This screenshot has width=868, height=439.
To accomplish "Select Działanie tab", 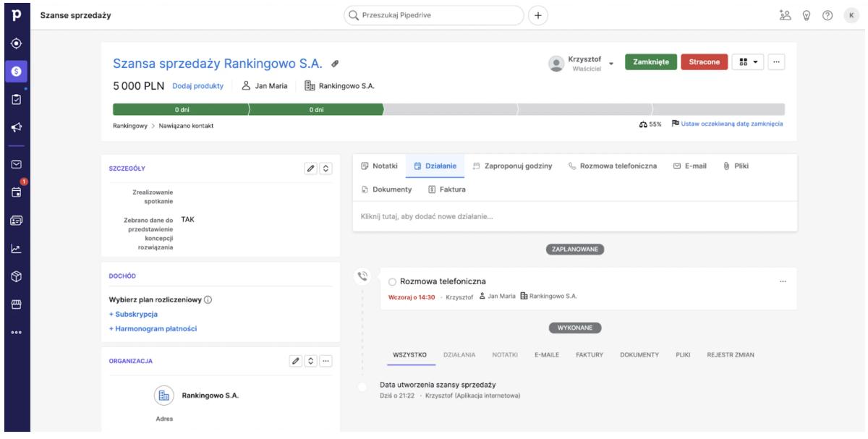I will coord(435,166).
